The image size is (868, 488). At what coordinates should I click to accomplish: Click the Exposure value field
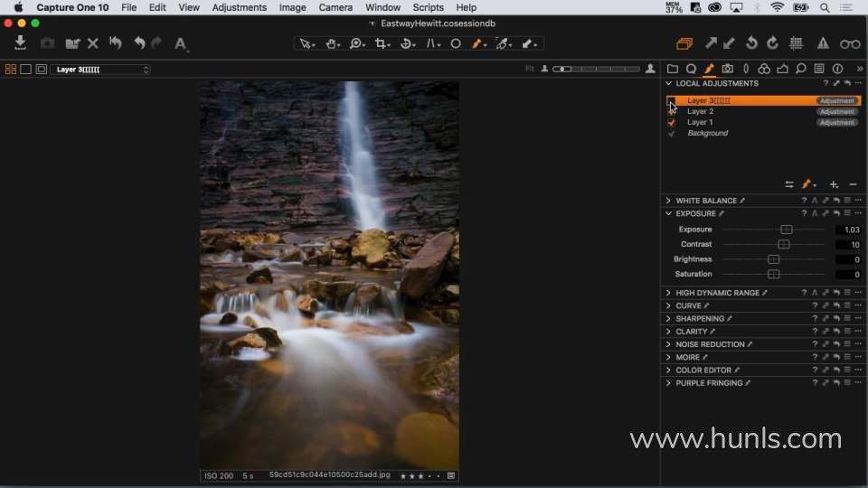(848, 230)
